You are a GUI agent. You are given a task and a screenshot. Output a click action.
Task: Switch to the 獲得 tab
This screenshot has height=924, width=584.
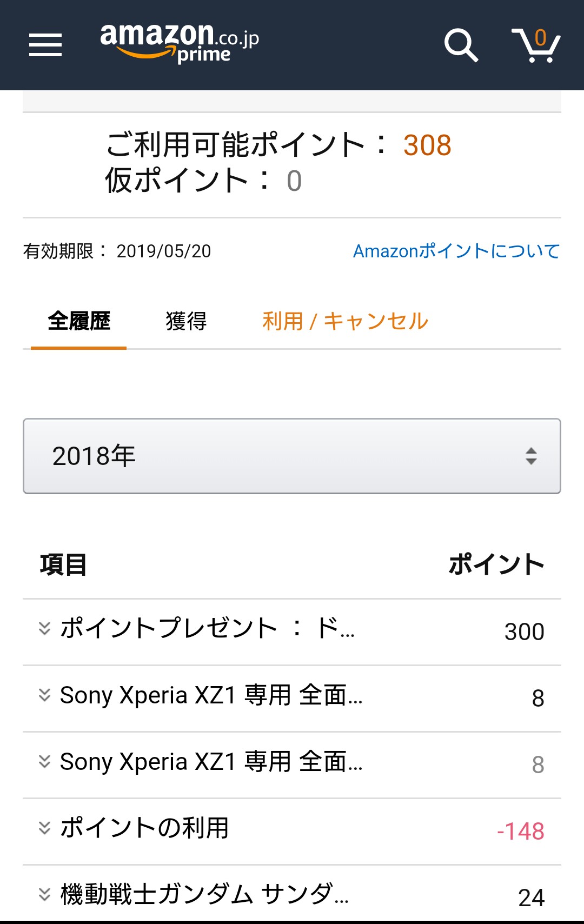pos(186,321)
